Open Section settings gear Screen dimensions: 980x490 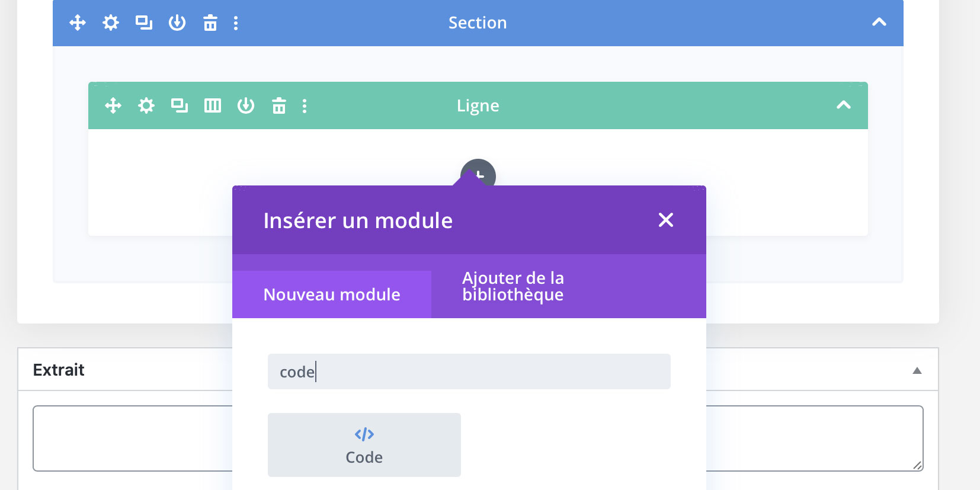coord(111,23)
